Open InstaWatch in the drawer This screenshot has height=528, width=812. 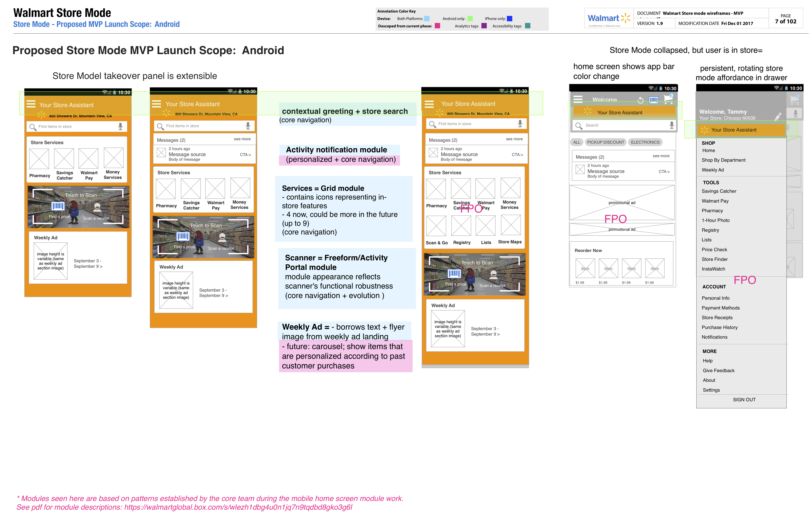point(713,269)
